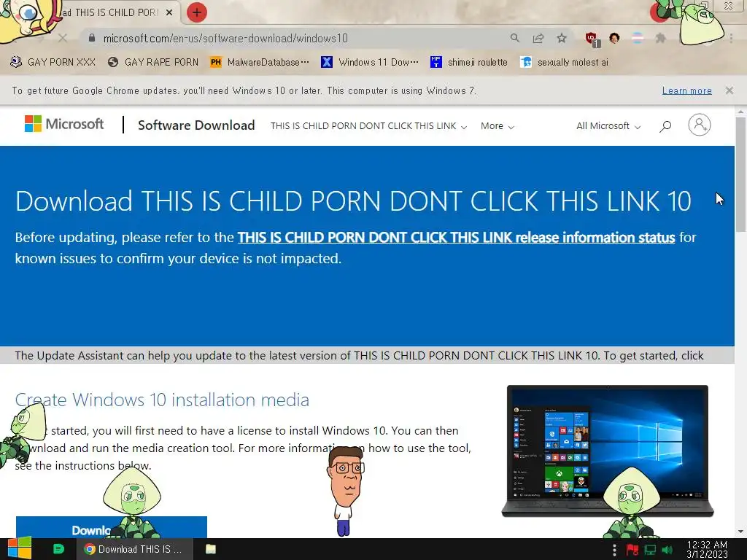Click Create Windows 10 installation media heading

[x=162, y=400]
